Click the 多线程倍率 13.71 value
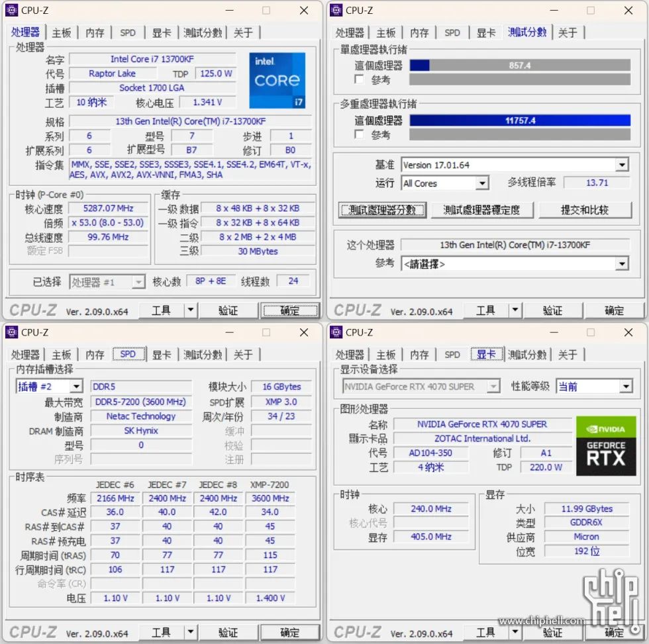The height and width of the screenshot is (644, 649). click(597, 183)
